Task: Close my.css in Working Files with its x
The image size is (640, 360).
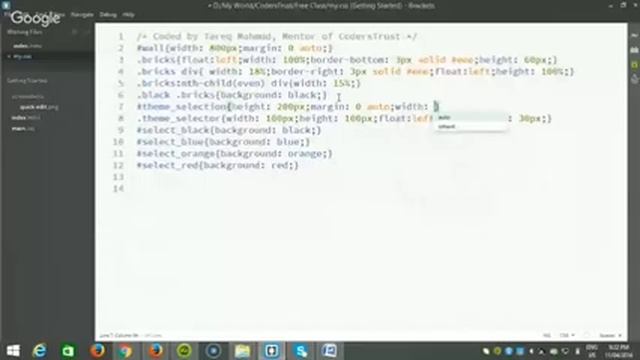Action: 9,56
